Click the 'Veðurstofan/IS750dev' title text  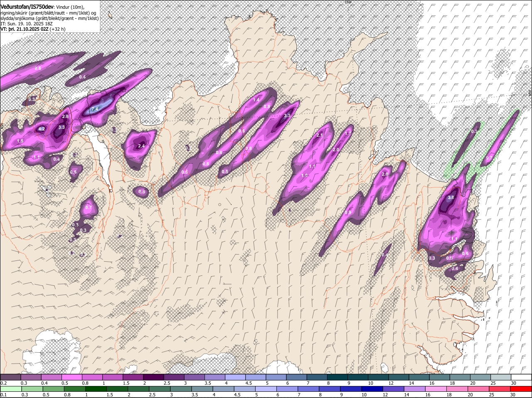(27, 6)
